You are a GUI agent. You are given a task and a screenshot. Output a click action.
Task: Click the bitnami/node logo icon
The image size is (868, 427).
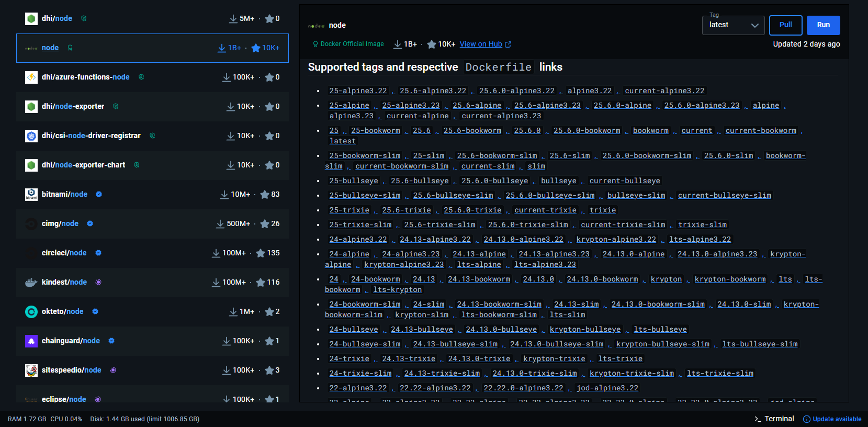coord(31,195)
